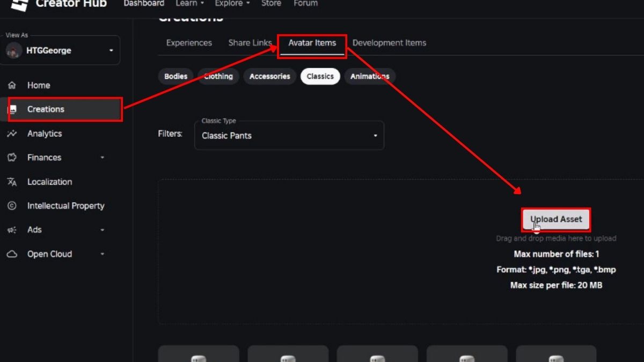Click HTGGeorge profile avatar picture

[x=14, y=51]
